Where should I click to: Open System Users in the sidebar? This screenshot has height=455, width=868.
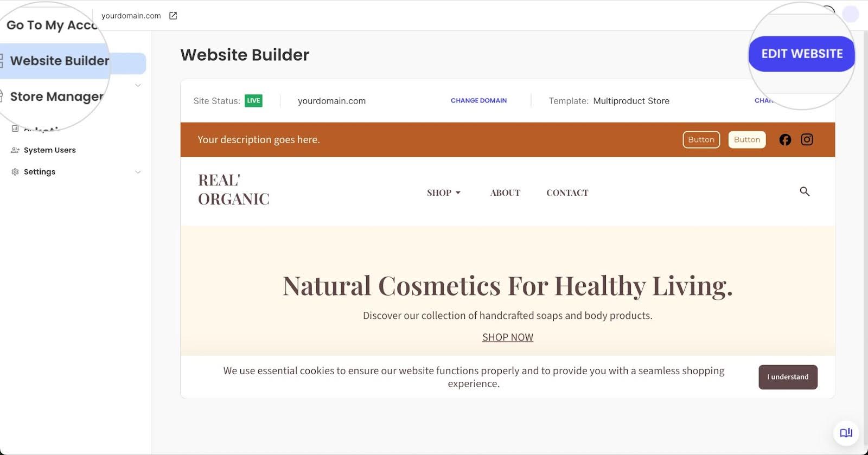tap(49, 150)
